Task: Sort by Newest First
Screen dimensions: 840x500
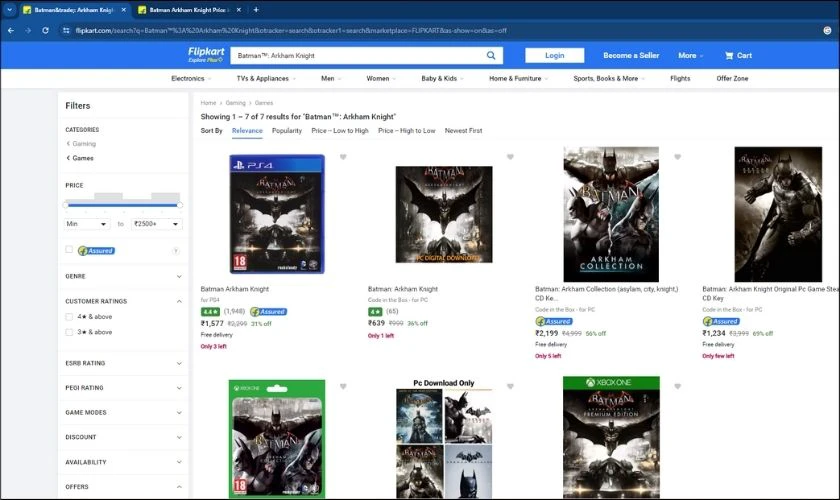Action: (463, 131)
